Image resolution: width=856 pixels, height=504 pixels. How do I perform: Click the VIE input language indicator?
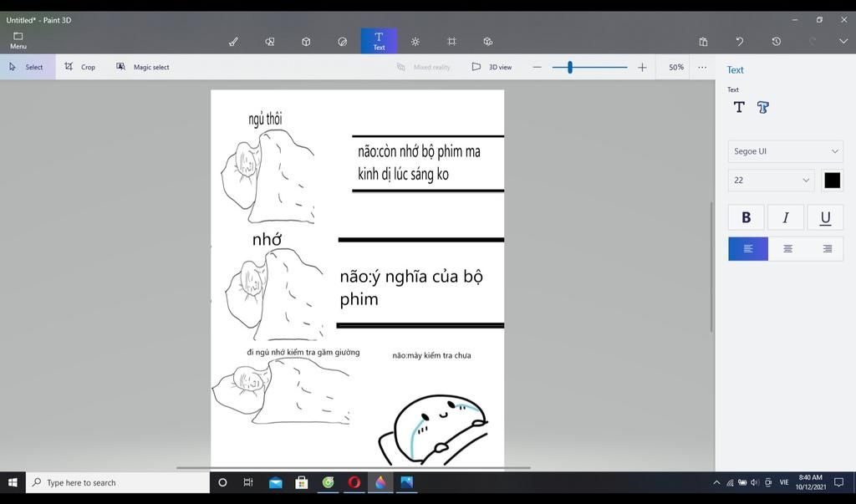(x=784, y=482)
